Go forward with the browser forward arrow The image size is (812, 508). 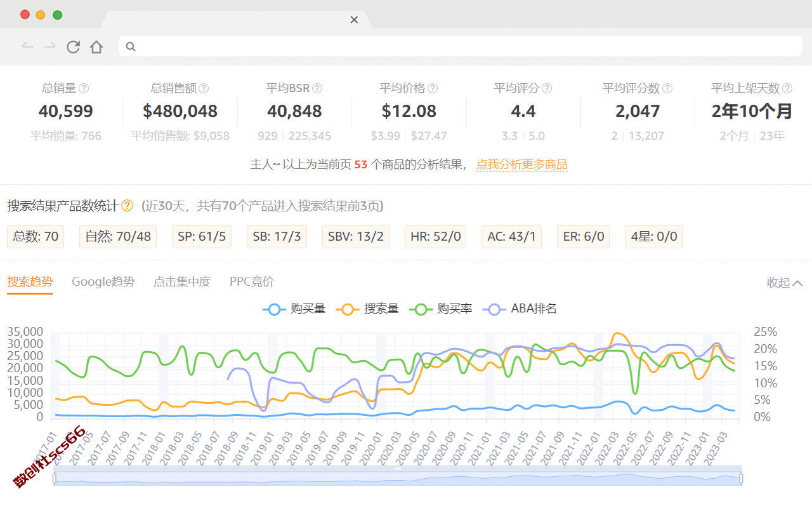[x=49, y=46]
